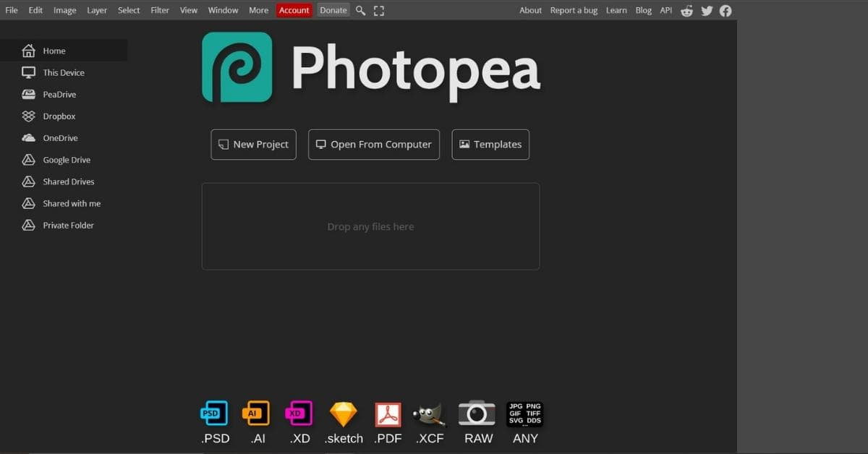Image resolution: width=868 pixels, height=454 pixels.
Task: Click Open From Computer button
Action: (x=374, y=145)
